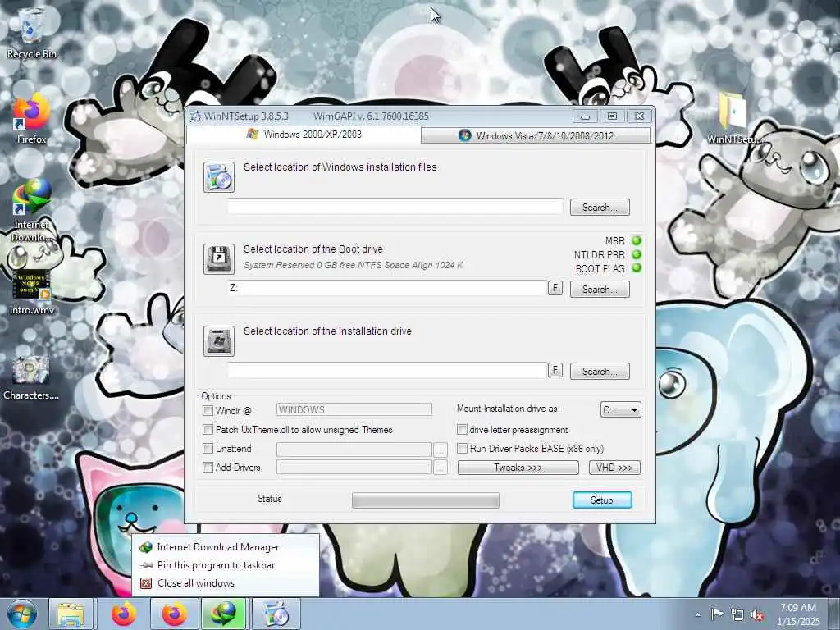Click the Installation drive icon
Viewport: 840px width, 630px height.
tap(218, 340)
